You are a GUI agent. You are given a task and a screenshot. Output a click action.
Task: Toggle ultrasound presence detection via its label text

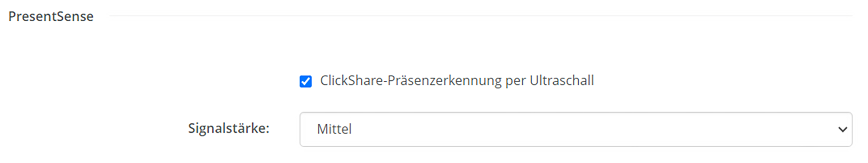pyautogui.click(x=457, y=81)
